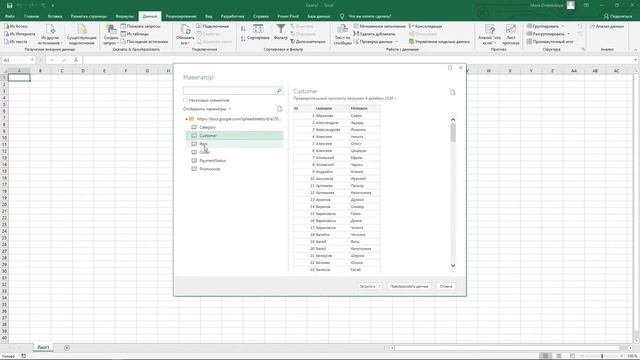Switch to the 'Power Pivot' tab
The height and width of the screenshot is (360, 640).
(x=288, y=16)
